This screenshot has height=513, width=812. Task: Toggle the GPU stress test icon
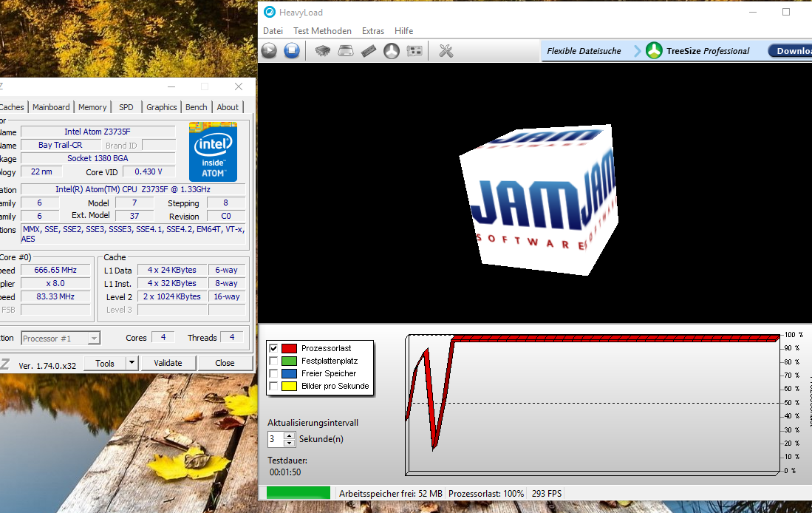[x=414, y=51]
